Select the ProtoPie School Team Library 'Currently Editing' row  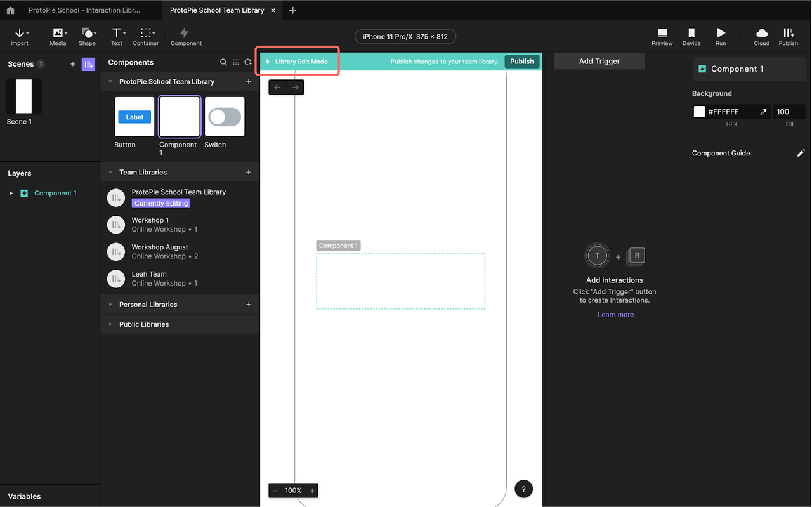pyautogui.click(x=180, y=198)
